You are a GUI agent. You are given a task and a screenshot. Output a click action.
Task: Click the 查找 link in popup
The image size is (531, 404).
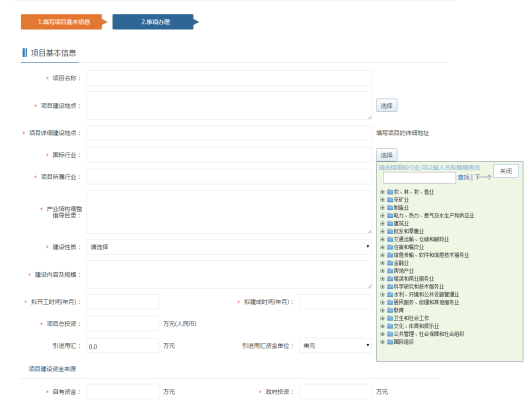coord(463,177)
